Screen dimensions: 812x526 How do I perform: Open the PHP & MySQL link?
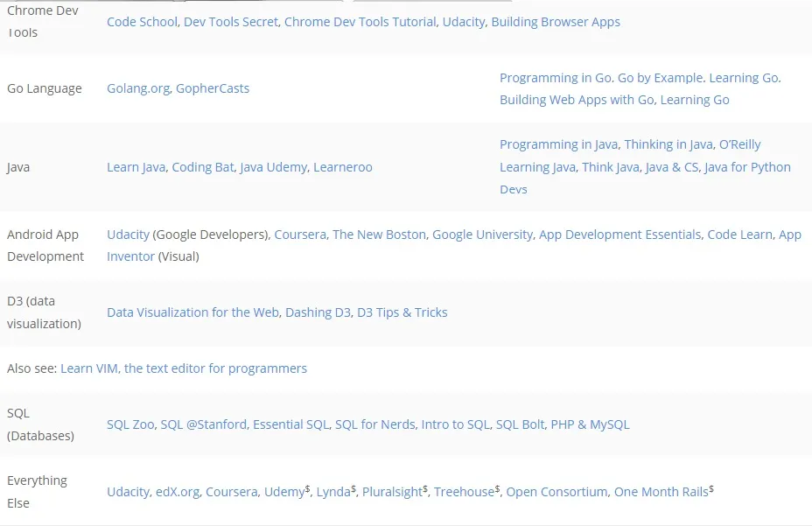[591, 424]
